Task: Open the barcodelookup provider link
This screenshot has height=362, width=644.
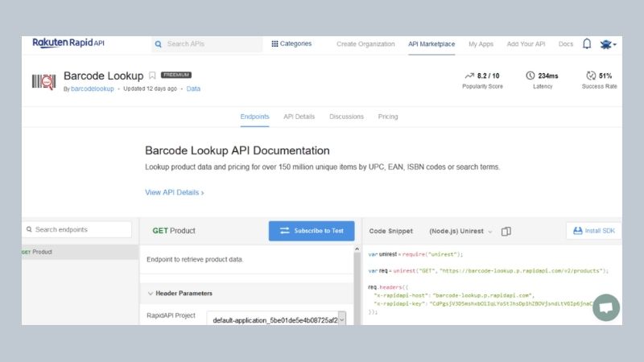Action: point(93,88)
